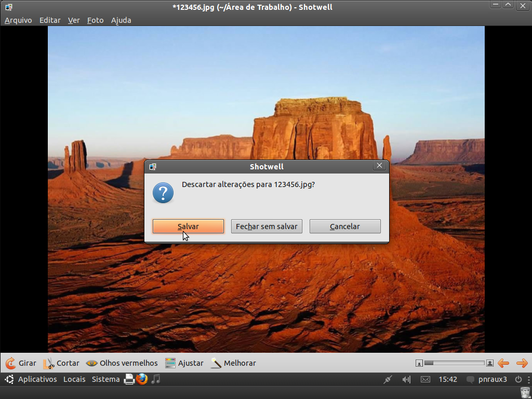Image resolution: width=532 pixels, height=399 pixels.
Task: Open the Ajuda menu
Action: 121,20
